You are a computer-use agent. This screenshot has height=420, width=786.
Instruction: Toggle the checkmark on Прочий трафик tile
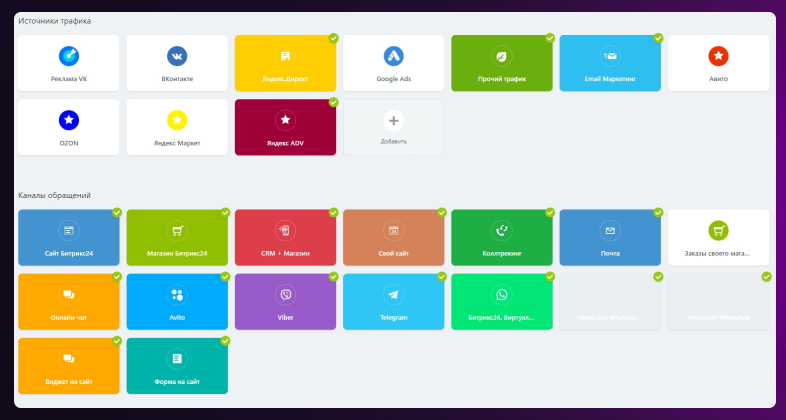coord(550,38)
